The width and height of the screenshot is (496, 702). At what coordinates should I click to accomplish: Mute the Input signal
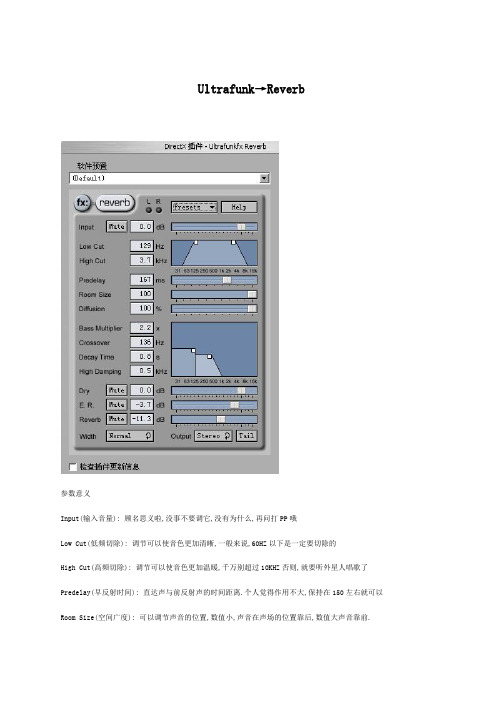116,227
